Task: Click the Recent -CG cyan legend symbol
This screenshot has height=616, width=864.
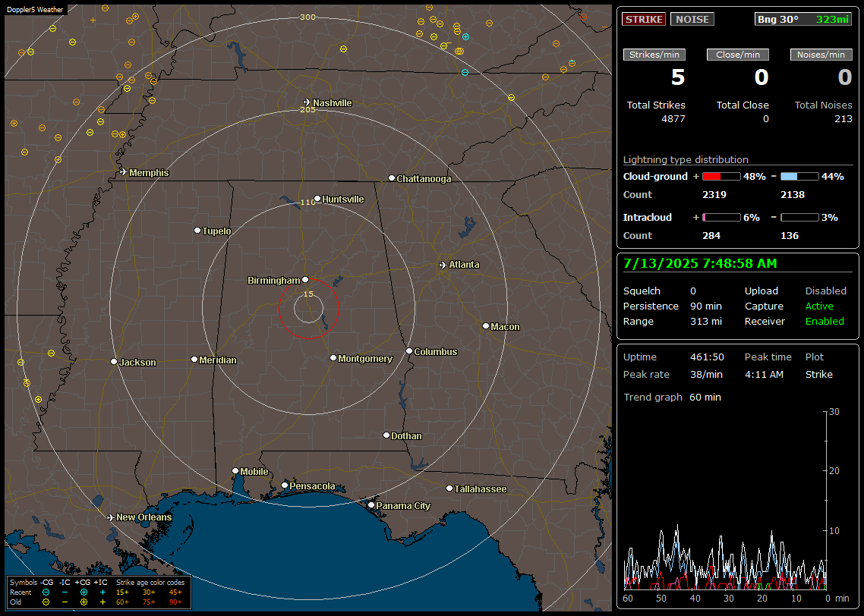Action: (46, 592)
